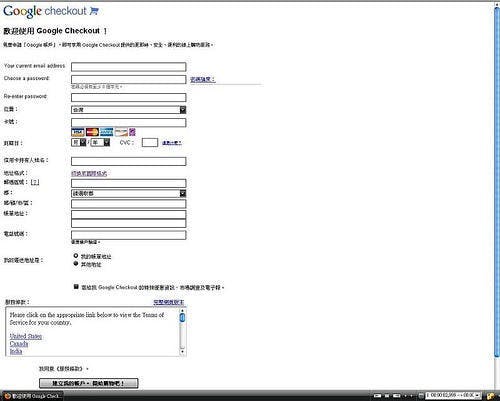Image resolution: width=500 pixels, height=401 pixels.
Task: Toggle the Google Checkout promotions checkbox
Action: (x=76, y=287)
